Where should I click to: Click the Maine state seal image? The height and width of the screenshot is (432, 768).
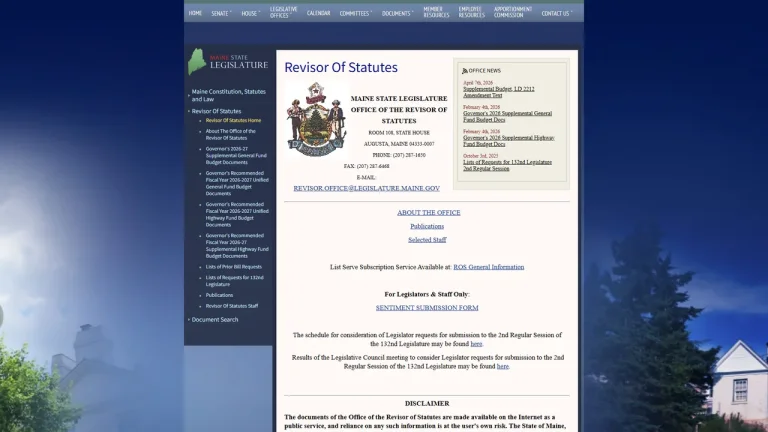(x=316, y=119)
